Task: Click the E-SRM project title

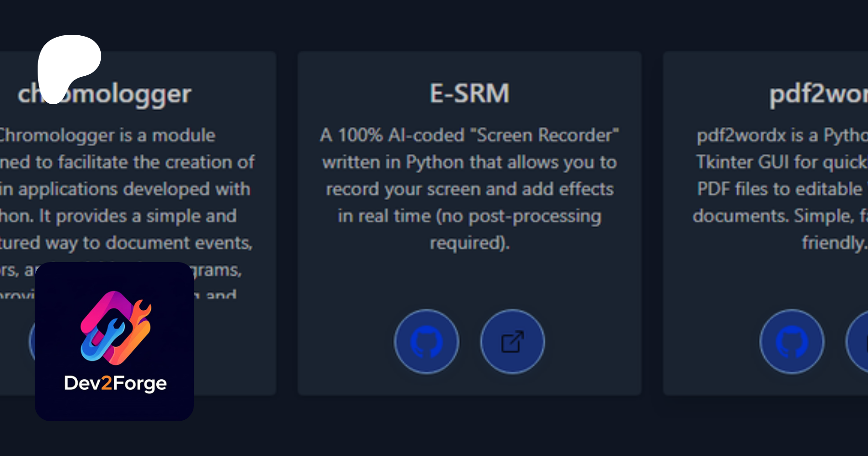Action: point(469,93)
